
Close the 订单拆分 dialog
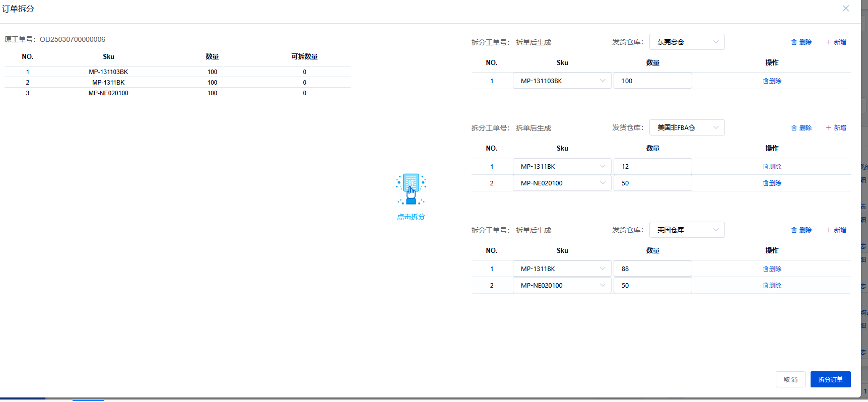click(846, 9)
